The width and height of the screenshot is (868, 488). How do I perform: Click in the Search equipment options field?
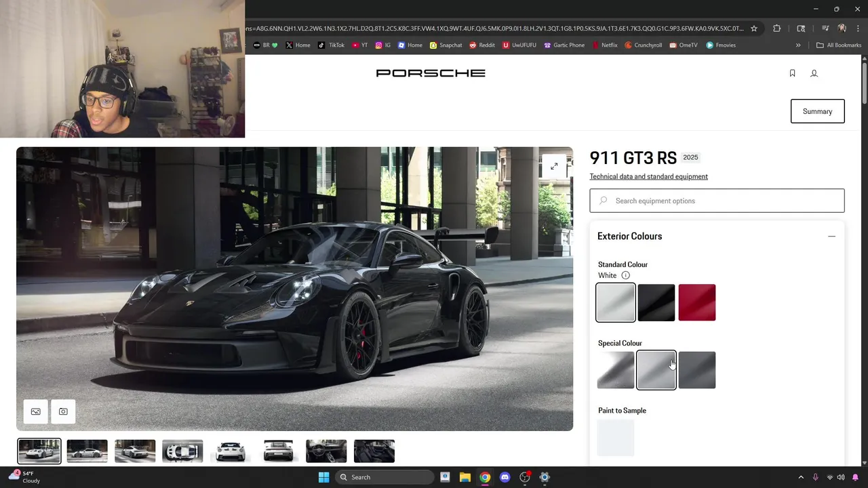tap(717, 201)
